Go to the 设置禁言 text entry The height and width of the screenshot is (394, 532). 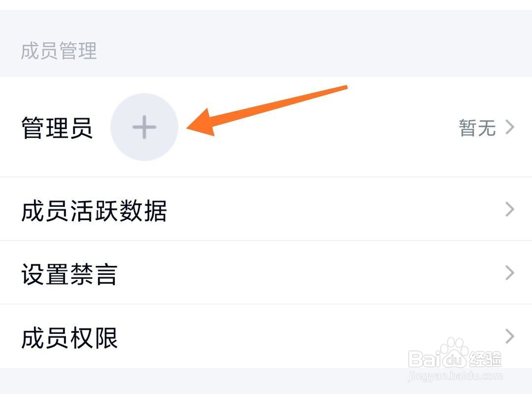coord(69,274)
